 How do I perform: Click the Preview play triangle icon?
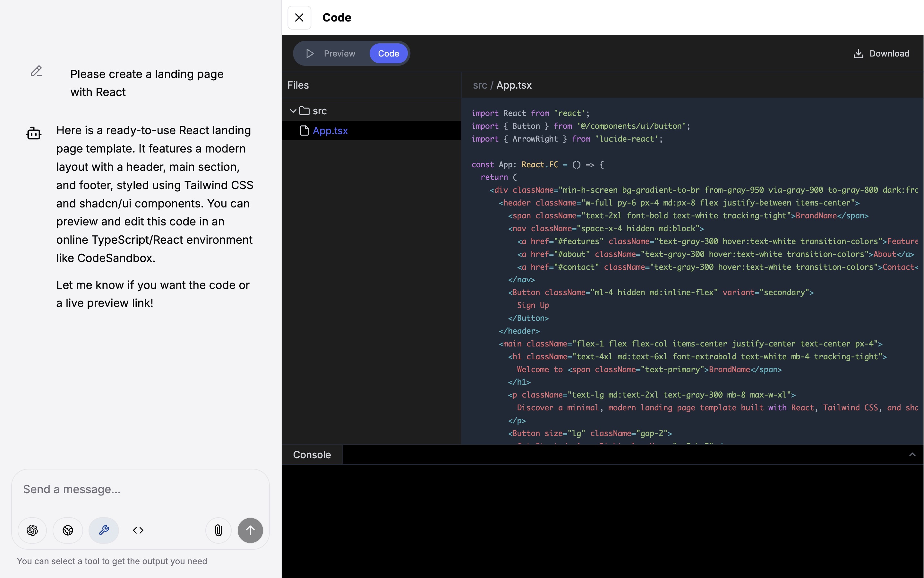[x=310, y=54]
